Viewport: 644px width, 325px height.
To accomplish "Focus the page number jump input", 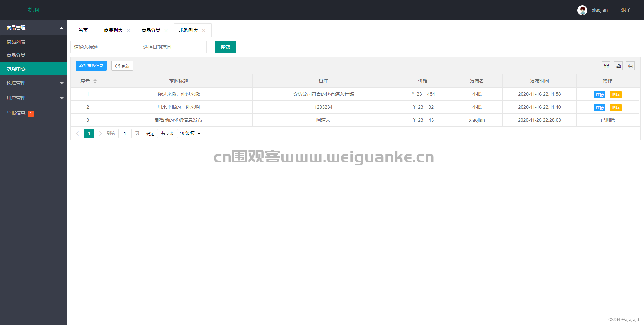I will pos(125,133).
